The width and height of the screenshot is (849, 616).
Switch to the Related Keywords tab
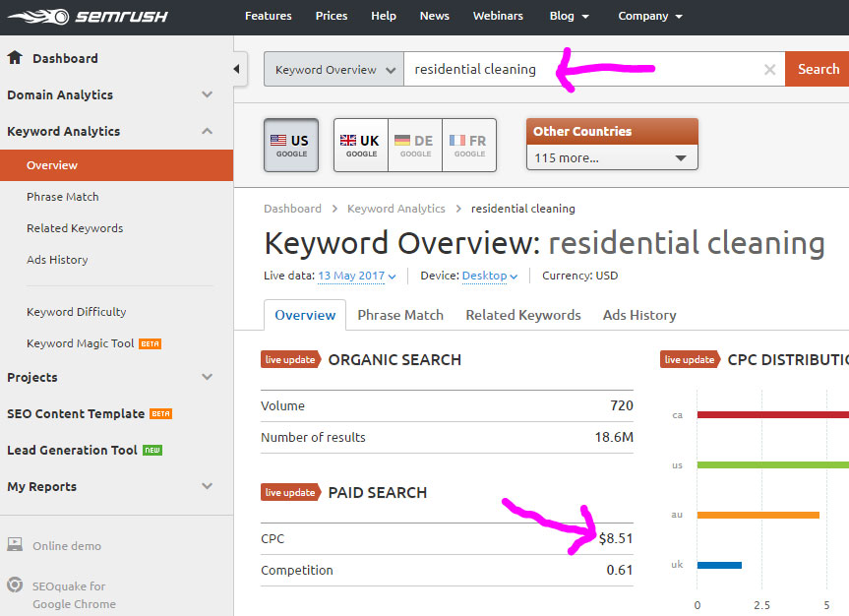[x=523, y=315]
